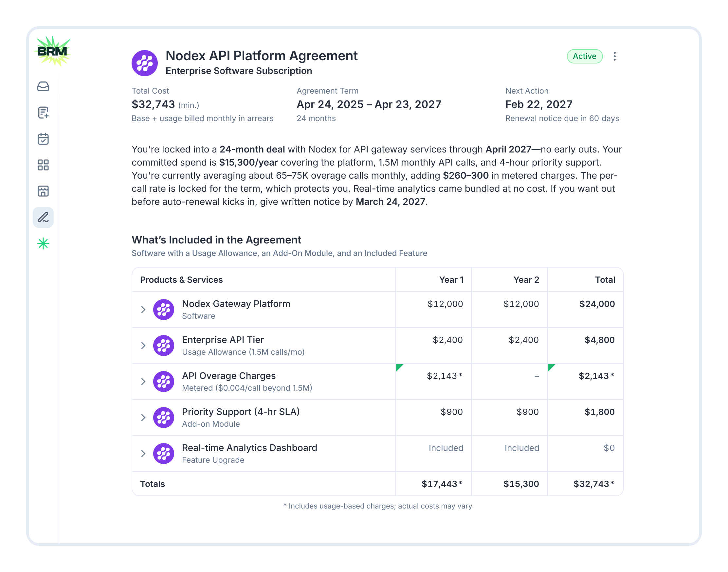The width and height of the screenshot is (728, 572).
Task: Open the Inbox from the sidebar
Action: point(43,87)
